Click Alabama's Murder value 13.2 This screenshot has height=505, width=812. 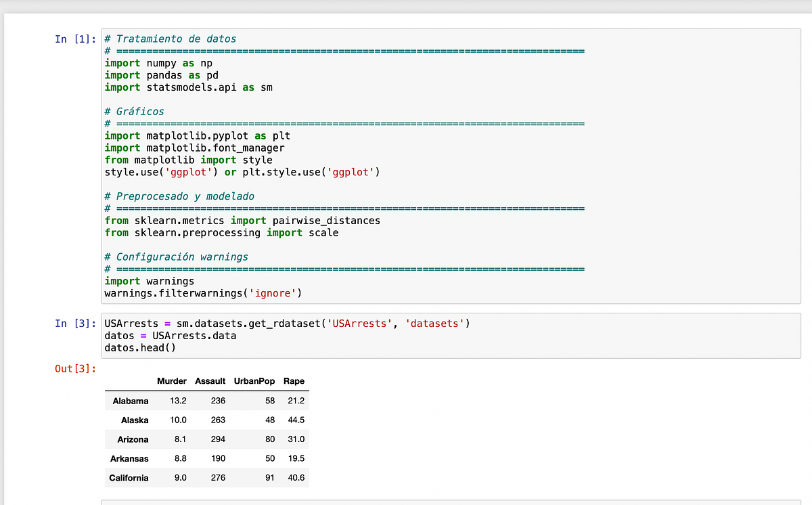coord(178,401)
